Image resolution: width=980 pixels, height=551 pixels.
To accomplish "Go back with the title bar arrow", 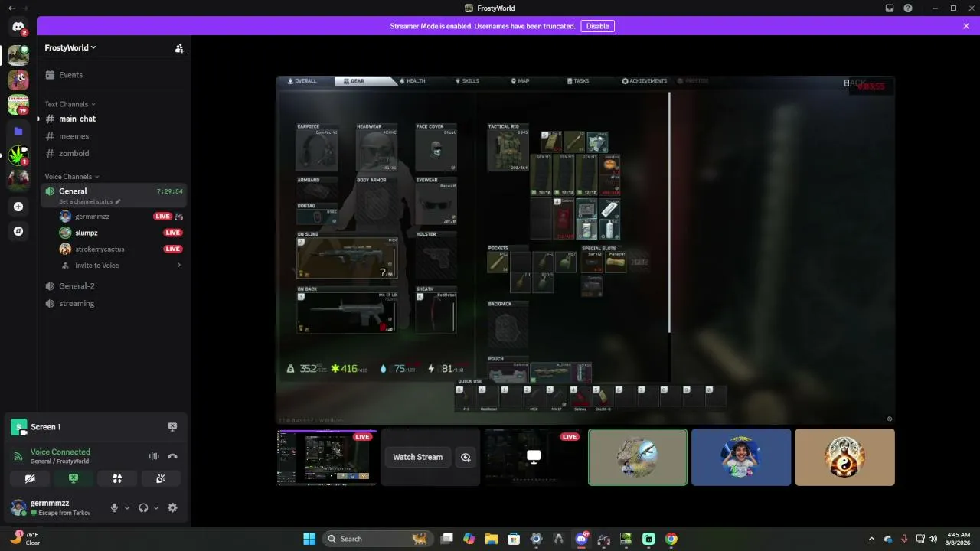I will 11,8.
